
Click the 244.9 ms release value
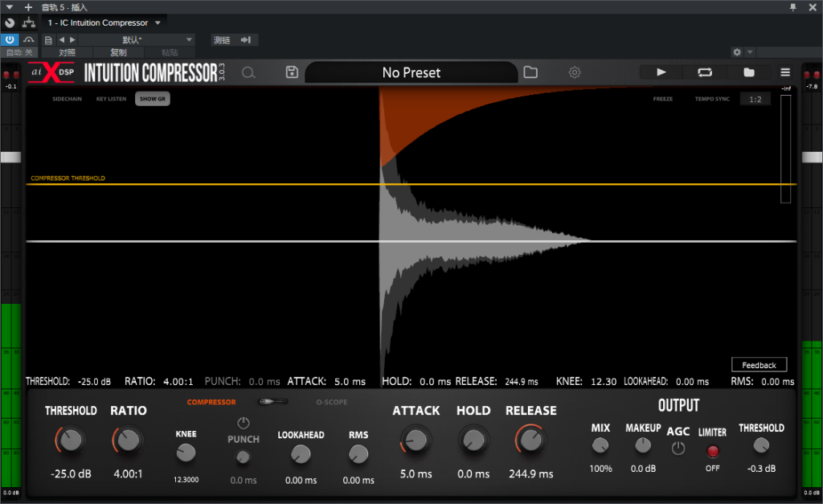tap(530, 473)
